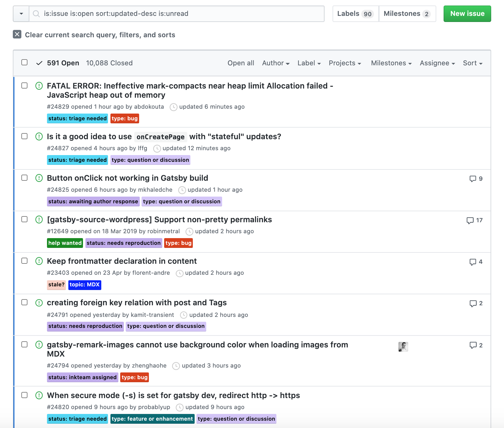The width and height of the screenshot is (504, 428).
Task: Select the FATAL ERROR issue checkbox
Action: pyautogui.click(x=24, y=85)
